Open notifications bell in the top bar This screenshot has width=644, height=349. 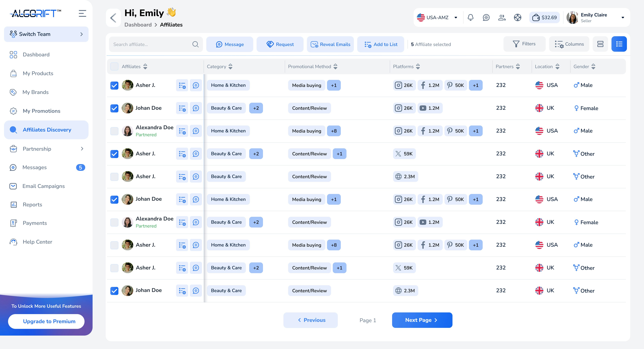point(470,17)
